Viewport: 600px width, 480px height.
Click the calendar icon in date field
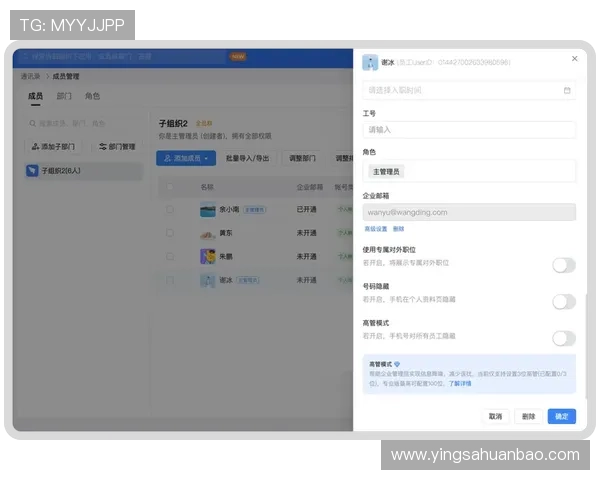(x=567, y=90)
